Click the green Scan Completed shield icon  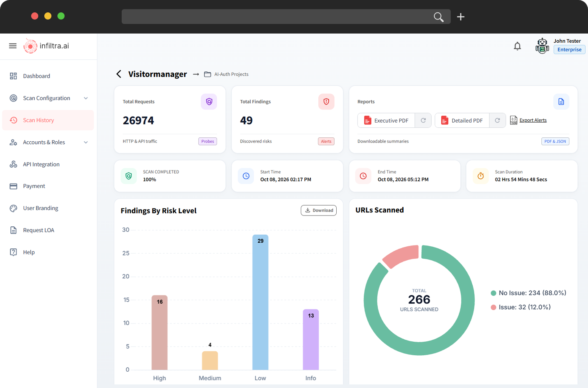(129, 176)
